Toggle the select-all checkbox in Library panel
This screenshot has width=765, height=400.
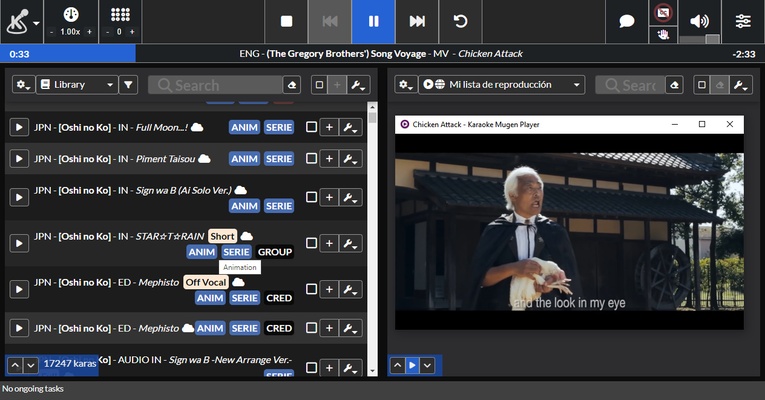pyautogui.click(x=319, y=85)
